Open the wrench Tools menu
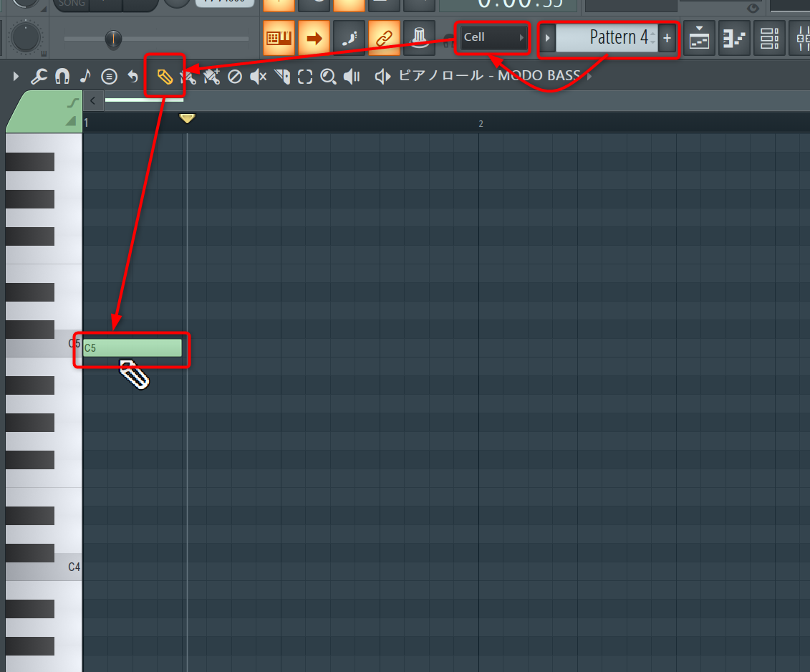This screenshot has height=672, width=810. point(39,76)
